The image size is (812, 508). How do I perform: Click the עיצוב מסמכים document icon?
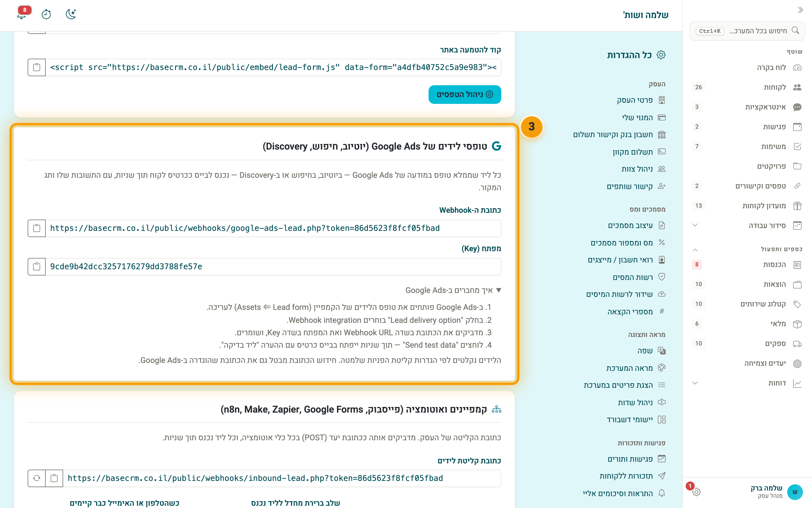(x=662, y=225)
